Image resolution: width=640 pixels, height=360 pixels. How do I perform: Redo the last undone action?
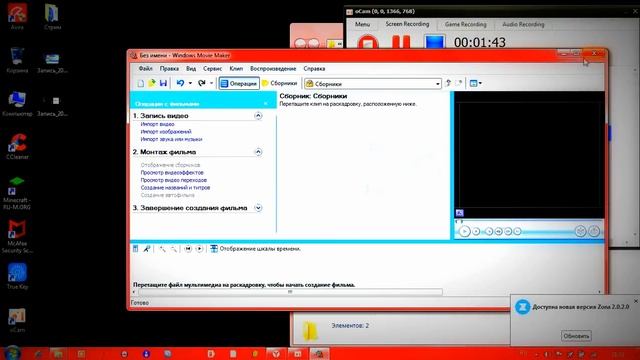point(202,83)
